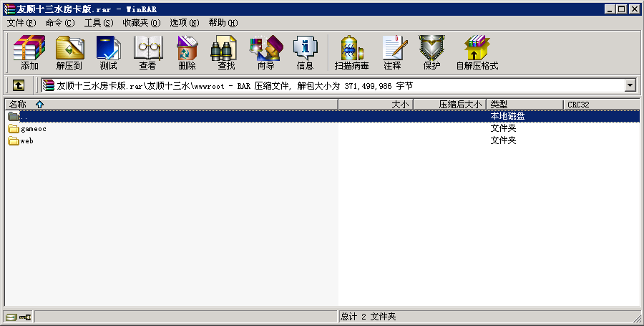Open the 注释 (Comment) toolbar icon
Image resolution: width=644 pixels, height=326 pixels.
(x=392, y=52)
